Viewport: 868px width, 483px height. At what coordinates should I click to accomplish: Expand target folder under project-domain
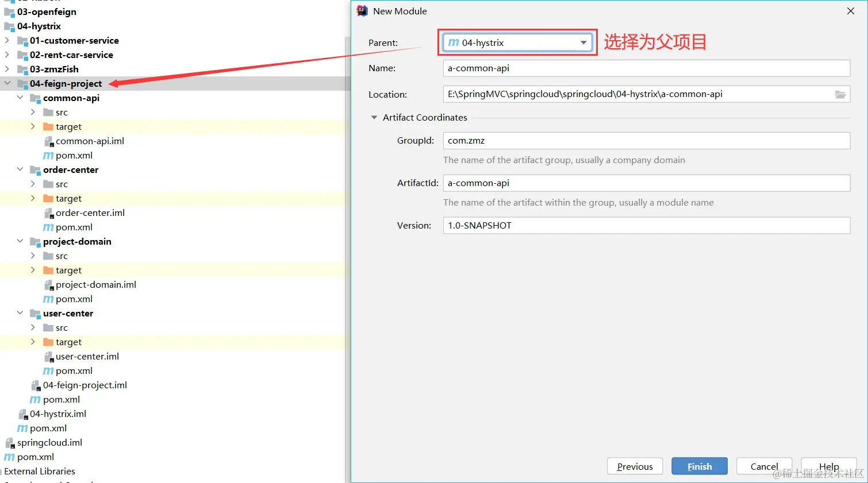click(x=33, y=270)
